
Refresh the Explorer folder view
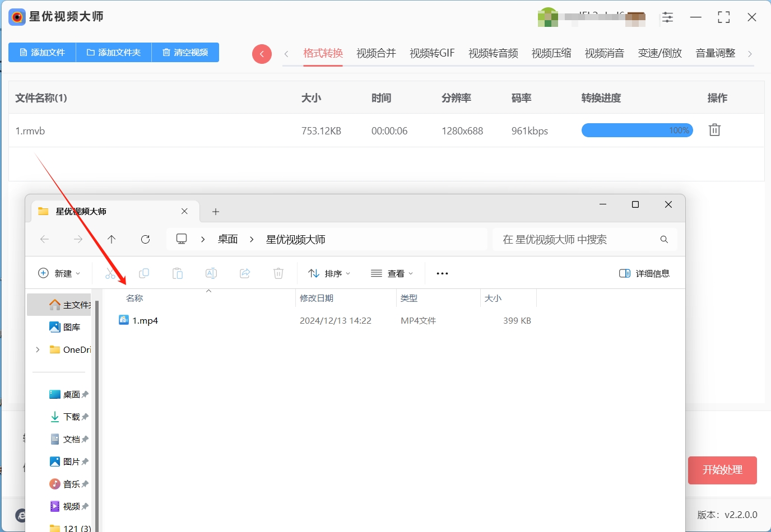click(145, 239)
